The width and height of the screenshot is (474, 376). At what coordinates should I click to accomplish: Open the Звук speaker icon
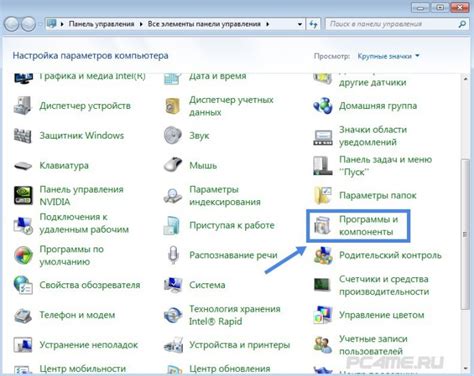pos(173,136)
